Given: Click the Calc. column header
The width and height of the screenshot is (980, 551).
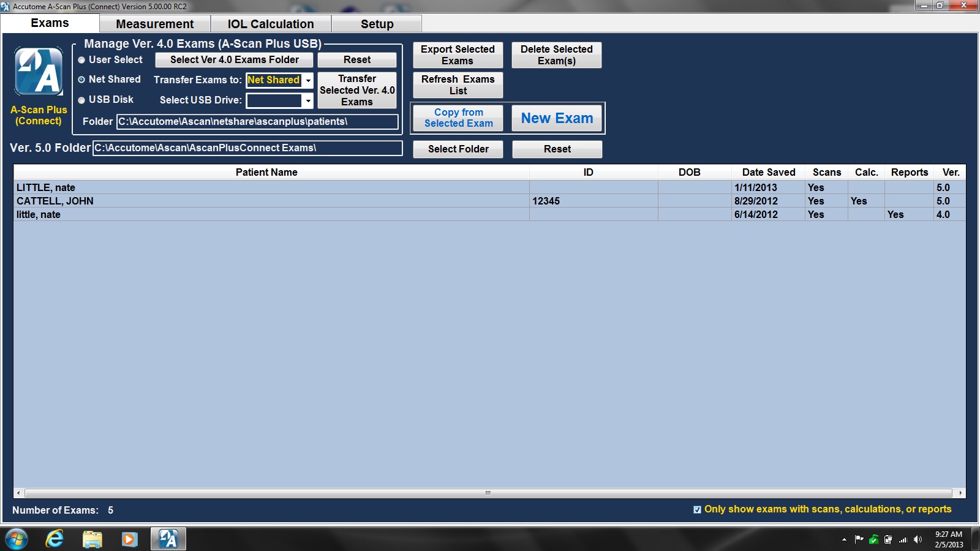Looking at the screenshot, I should point(867,173).
